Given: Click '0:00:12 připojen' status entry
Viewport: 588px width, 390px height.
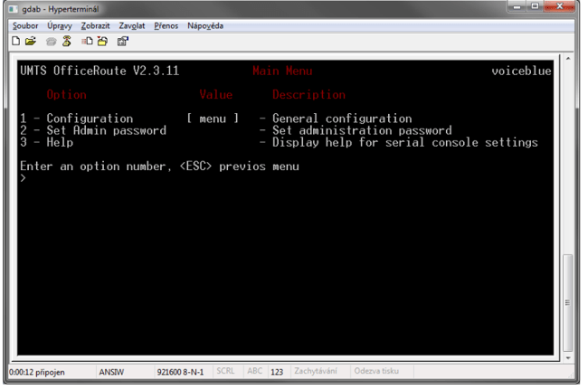Looking at the screenshot, I should [x=37, y=372].
